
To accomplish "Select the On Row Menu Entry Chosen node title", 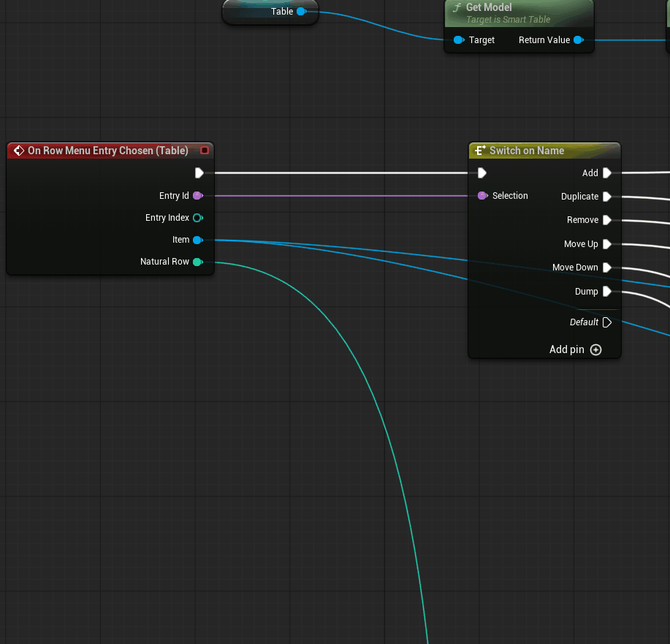I will [x=107, y=151].
